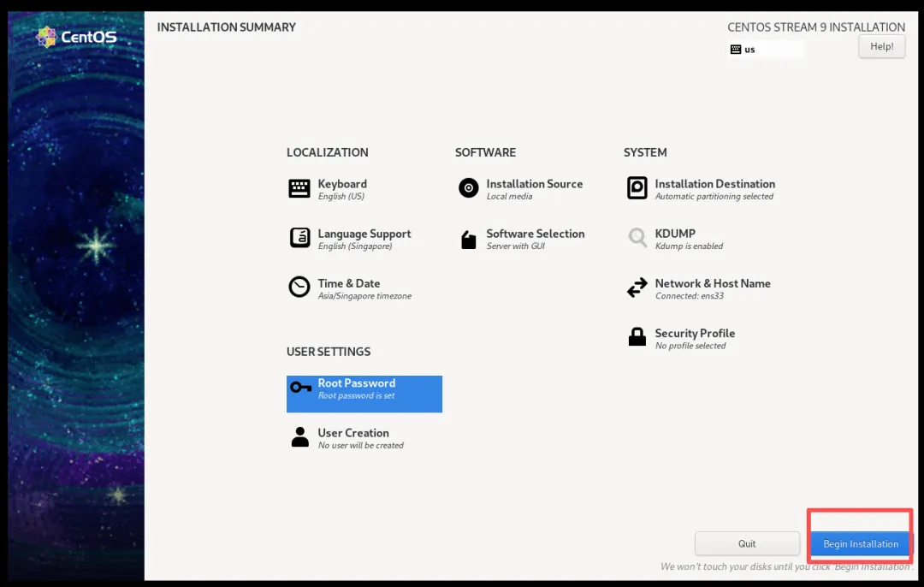Click the CentOS logo in sidebar
This screenshot has width=924, height=587.
(77, 37)
